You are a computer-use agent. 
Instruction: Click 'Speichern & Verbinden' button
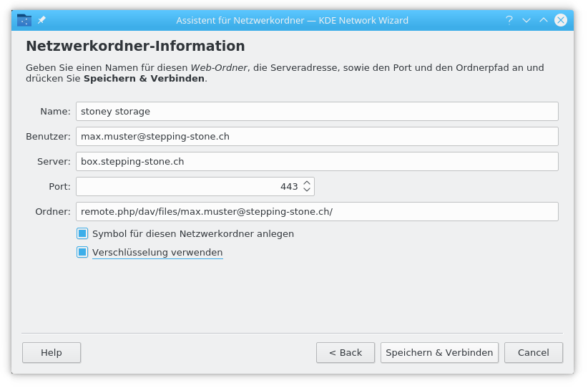pos(439,352)
